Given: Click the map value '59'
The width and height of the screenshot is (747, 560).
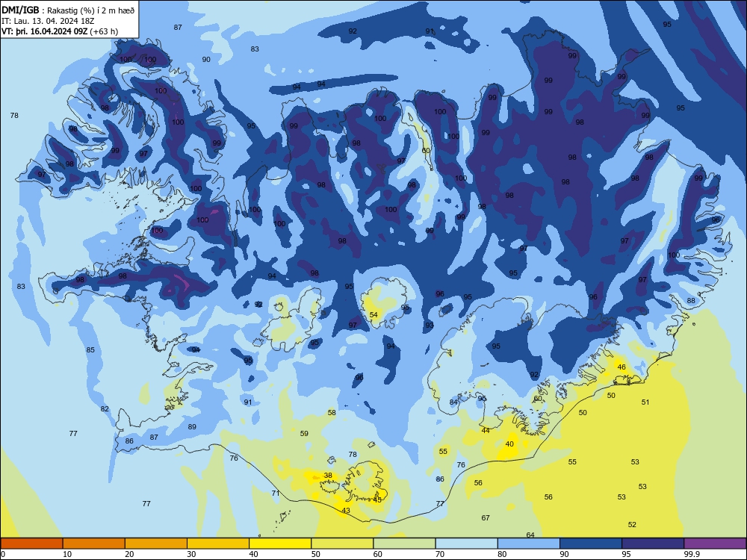Looking at the screenshot, I should (x=304, y=433).
